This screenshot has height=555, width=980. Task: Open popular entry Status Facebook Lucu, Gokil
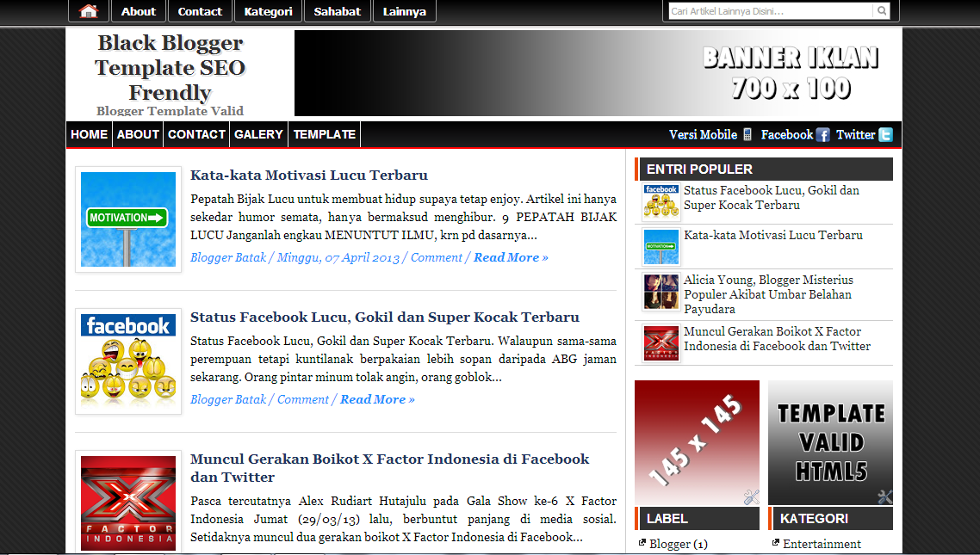772,197
